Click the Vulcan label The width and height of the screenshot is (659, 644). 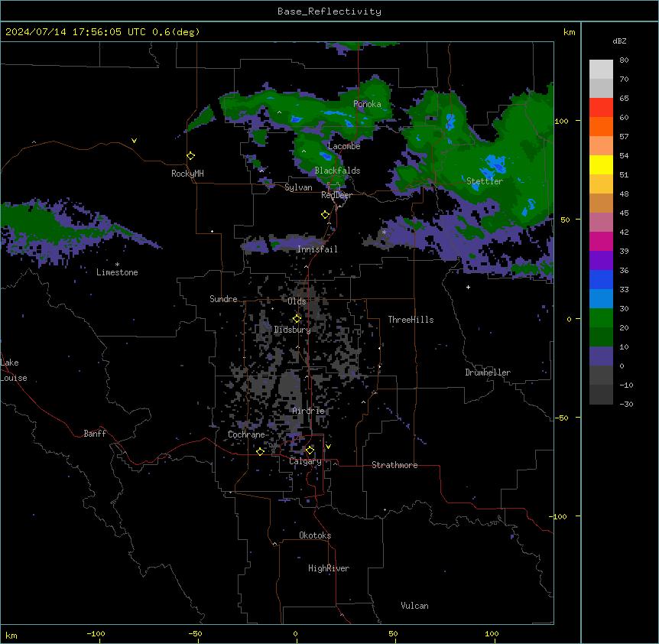click(x=414, y=606)
